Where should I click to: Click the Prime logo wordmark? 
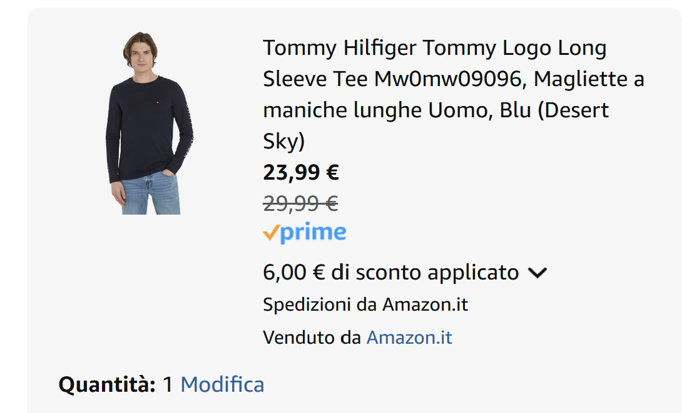[x=314, y=233]
